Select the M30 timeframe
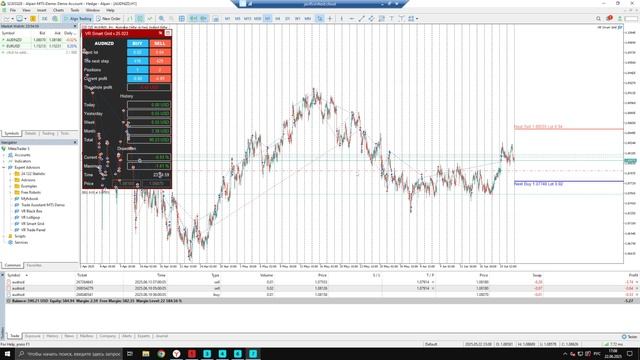 point(258,19)
